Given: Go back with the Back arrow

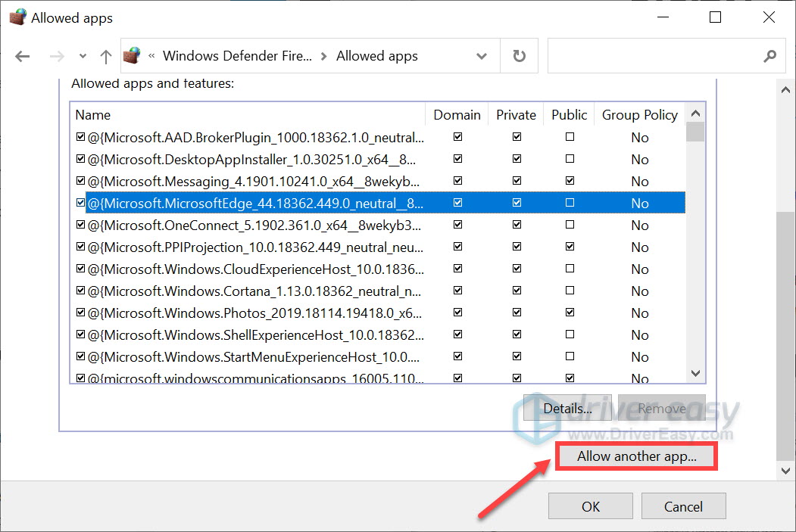Looking at the screenshot, I should click(22, 56).
